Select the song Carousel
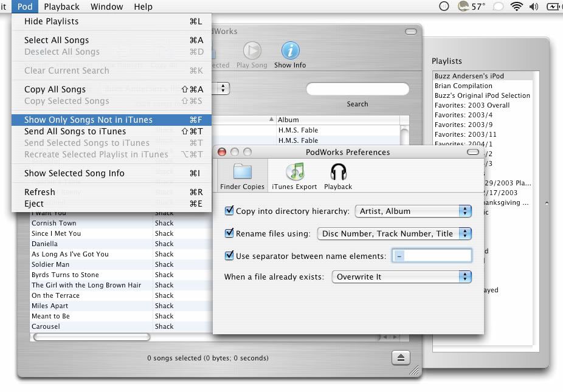Image resolution: width=563 pixels, height=392 pixels. click(121, 326)
